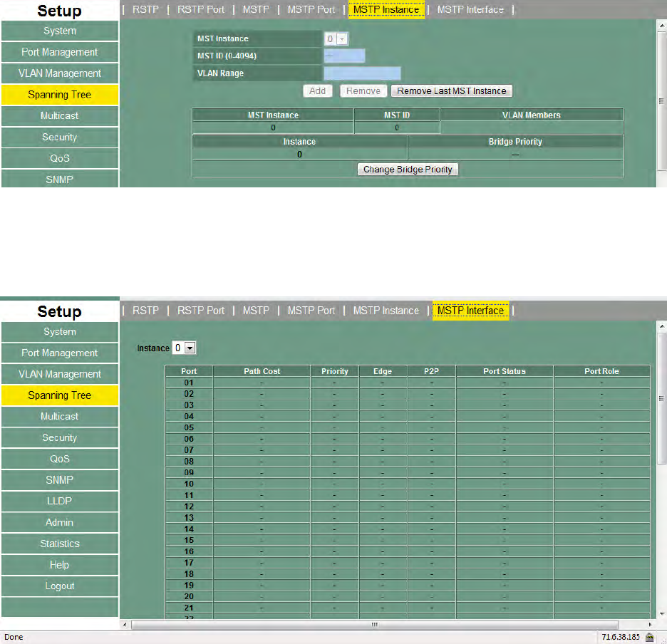
Task: Open the Instance dropdown on MSTP Interface page
Action: pos(184,348)
